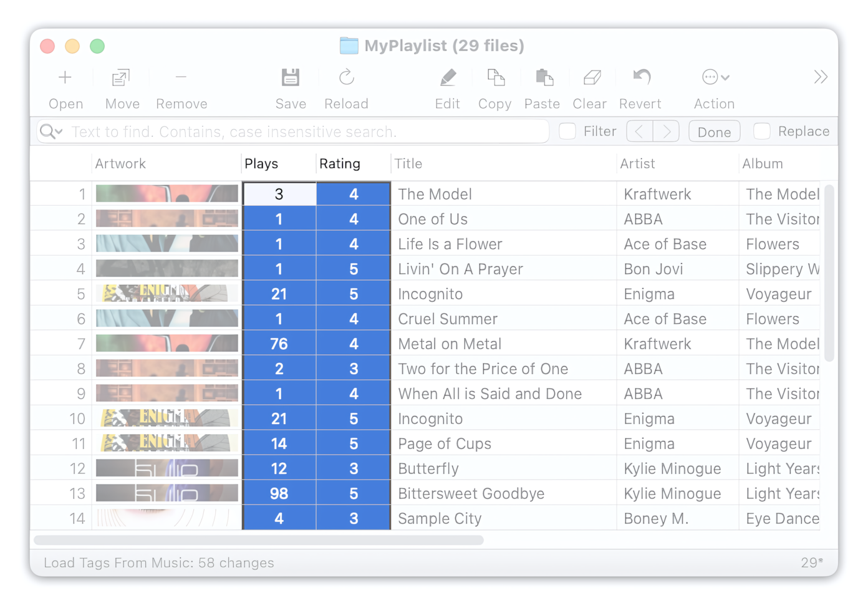Click Rating cell for Butterfly
The width and height of the screenshot is (868, 605).
click(354, 468)
